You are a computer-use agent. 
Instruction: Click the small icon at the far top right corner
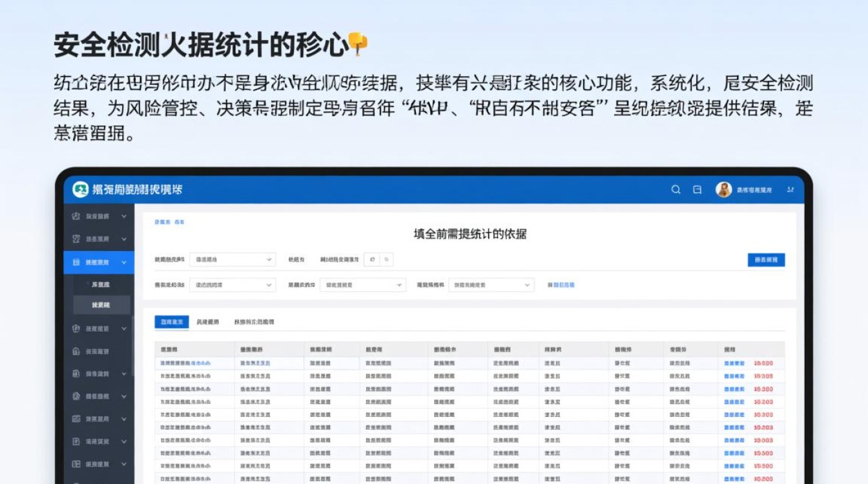(x=789, y=190)
